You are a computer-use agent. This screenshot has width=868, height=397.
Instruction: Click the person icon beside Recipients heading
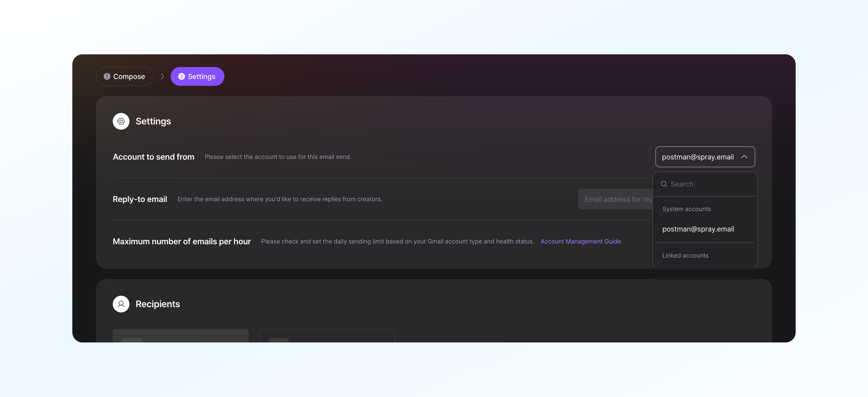pos(121,304)
